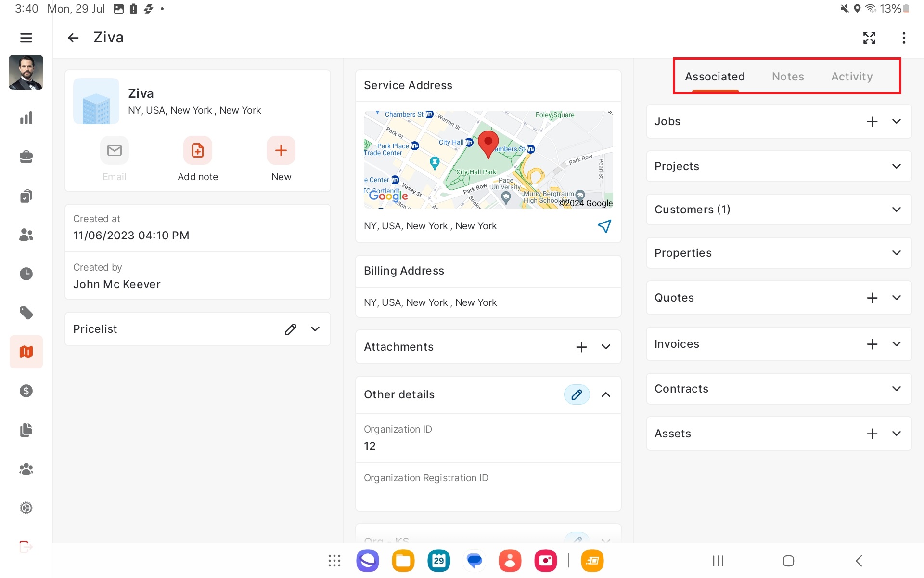
Task: Add an attachment with plus icon
Action: 581,347
